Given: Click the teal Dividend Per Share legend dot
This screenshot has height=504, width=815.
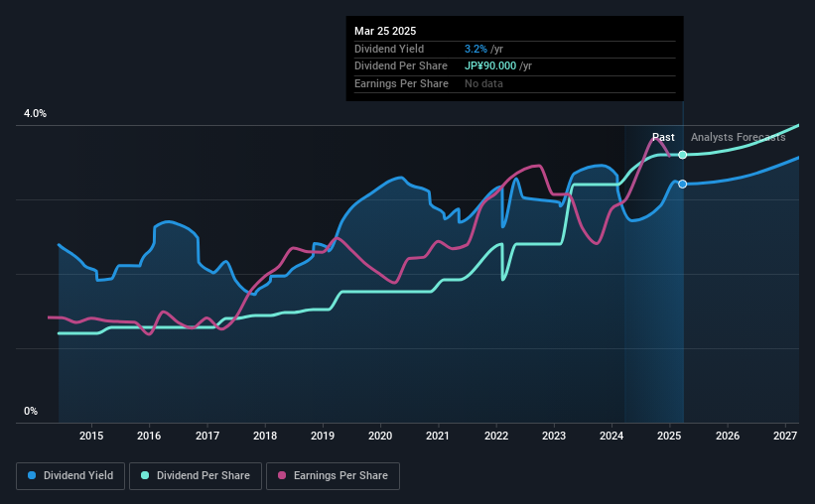Looking at the screenshot, I should point(145,475).
